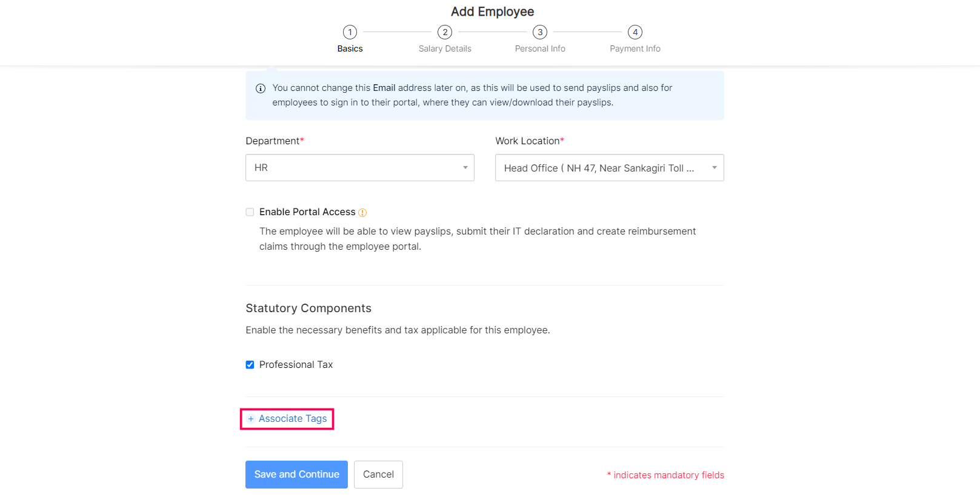The width and height of the screenshot is (980, 497).
Task: Click the Professional Tax label text
Action: [296, 365]
